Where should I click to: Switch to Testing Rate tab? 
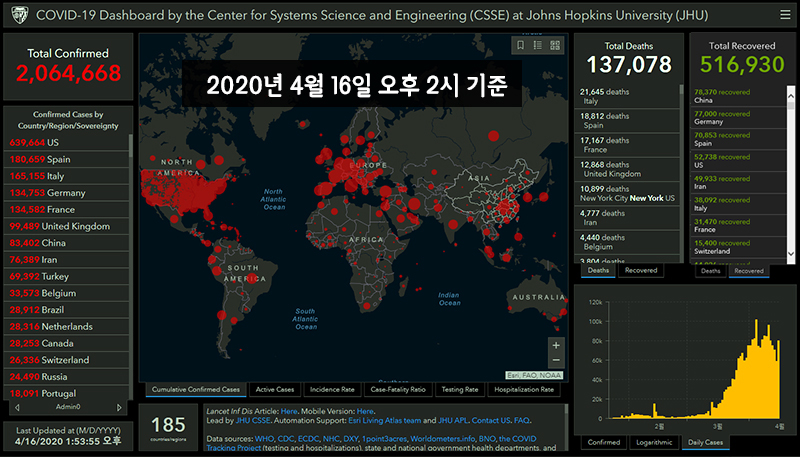[x=460, y=390]
